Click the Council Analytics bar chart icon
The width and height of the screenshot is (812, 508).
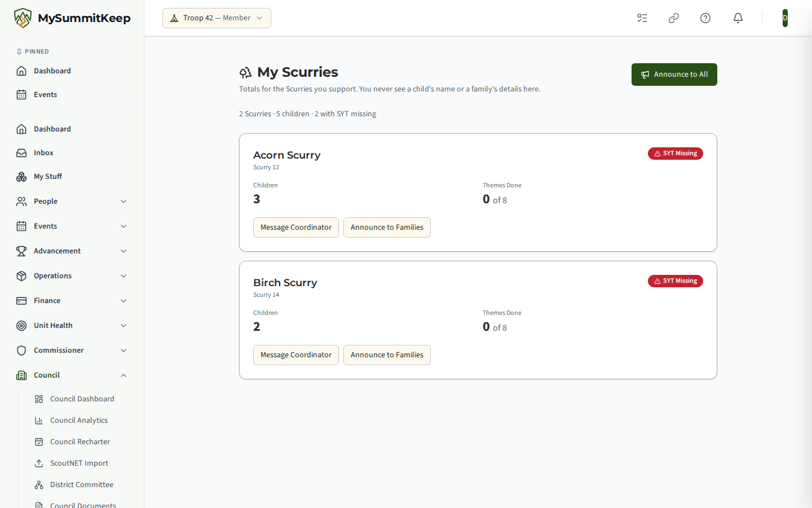[x=39, y=421]
